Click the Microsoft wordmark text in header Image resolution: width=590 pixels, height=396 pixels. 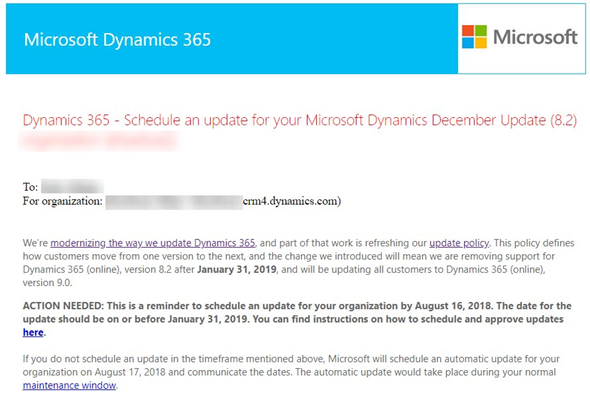pos(535,37)
